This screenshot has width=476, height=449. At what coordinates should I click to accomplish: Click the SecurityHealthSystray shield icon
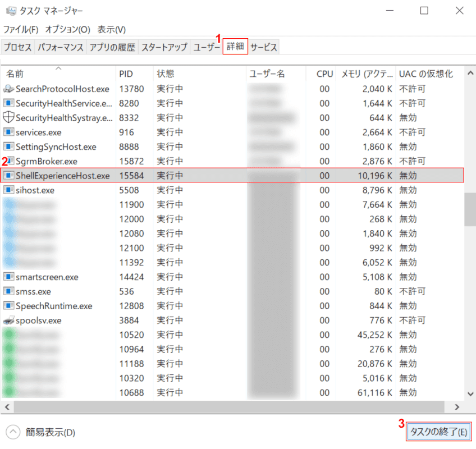(8, 117)
